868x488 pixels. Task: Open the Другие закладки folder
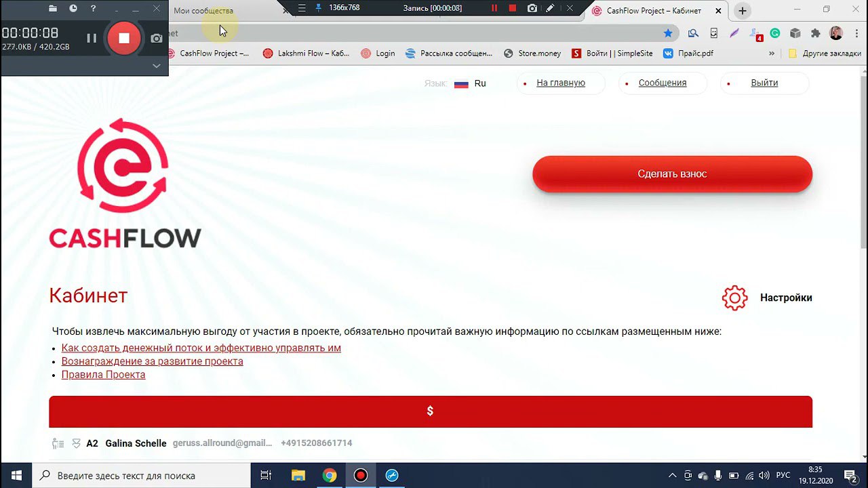825,54
